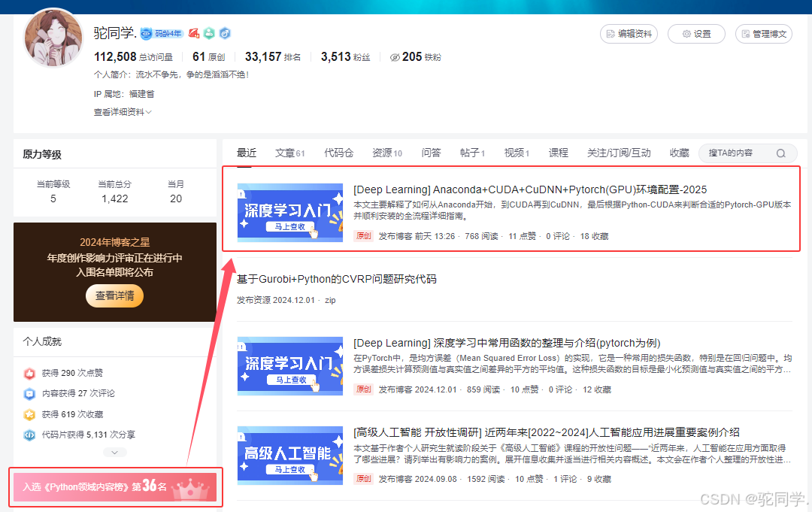
Task: Click the 原力等级 heading
Action: [42, 154]
